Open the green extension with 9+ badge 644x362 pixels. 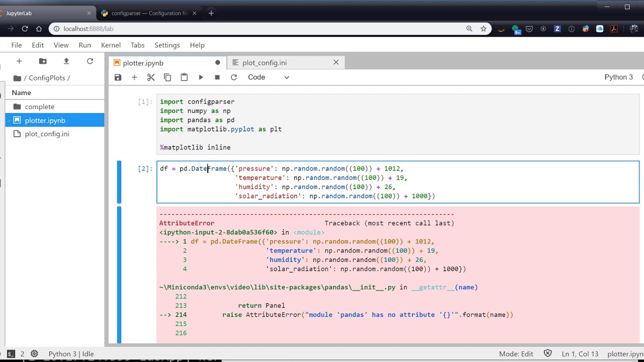pos(516,30)
